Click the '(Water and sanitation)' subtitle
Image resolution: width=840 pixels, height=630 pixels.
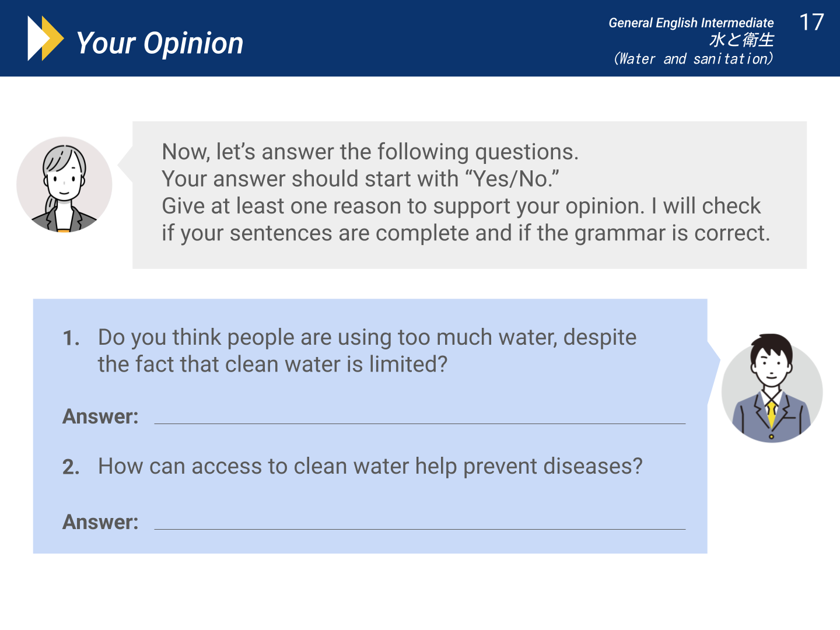coord(693,58)
